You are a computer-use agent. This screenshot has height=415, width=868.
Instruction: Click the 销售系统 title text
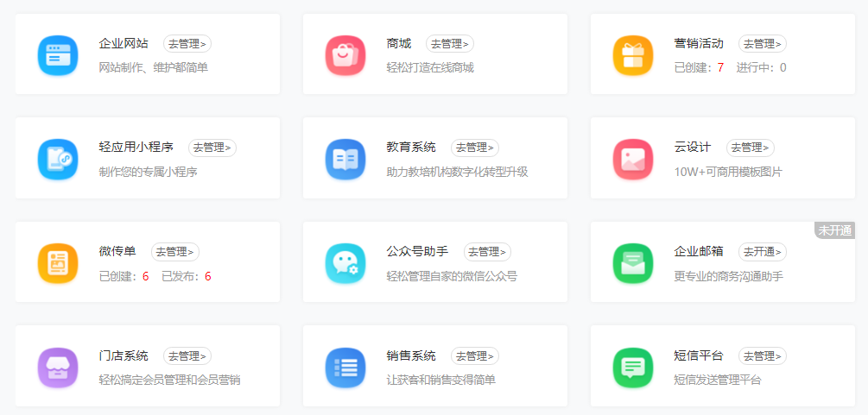point(411,355)
